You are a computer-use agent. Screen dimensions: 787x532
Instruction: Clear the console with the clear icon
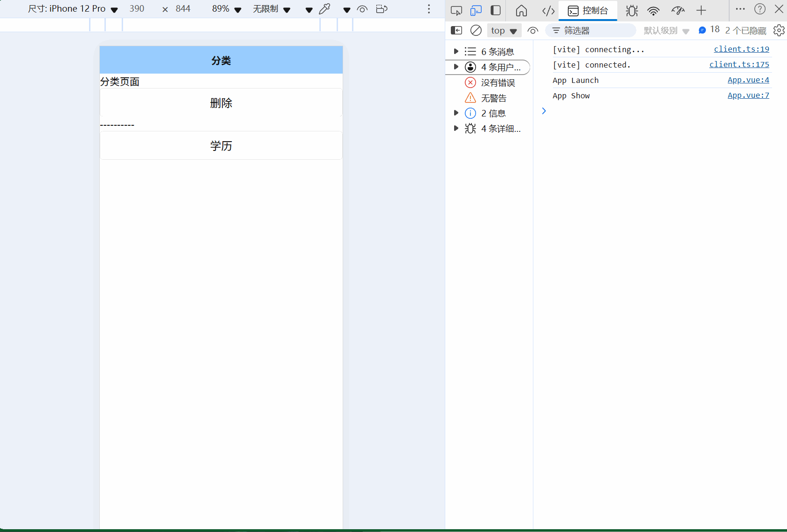476,30
